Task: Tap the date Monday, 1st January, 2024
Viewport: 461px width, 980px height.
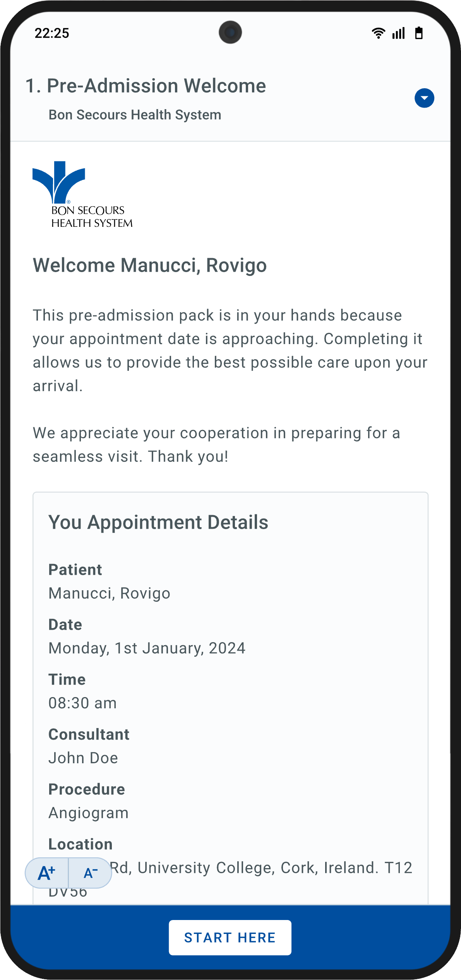Action: (147, 648)
